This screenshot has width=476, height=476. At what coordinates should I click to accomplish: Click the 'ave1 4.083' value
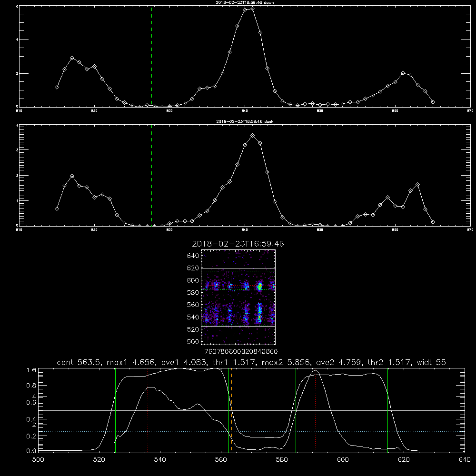click(185, 362)
